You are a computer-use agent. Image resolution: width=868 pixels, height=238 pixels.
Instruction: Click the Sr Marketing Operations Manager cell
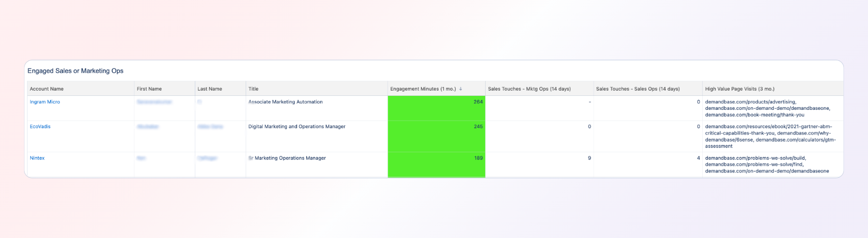[x=287, y=158]
